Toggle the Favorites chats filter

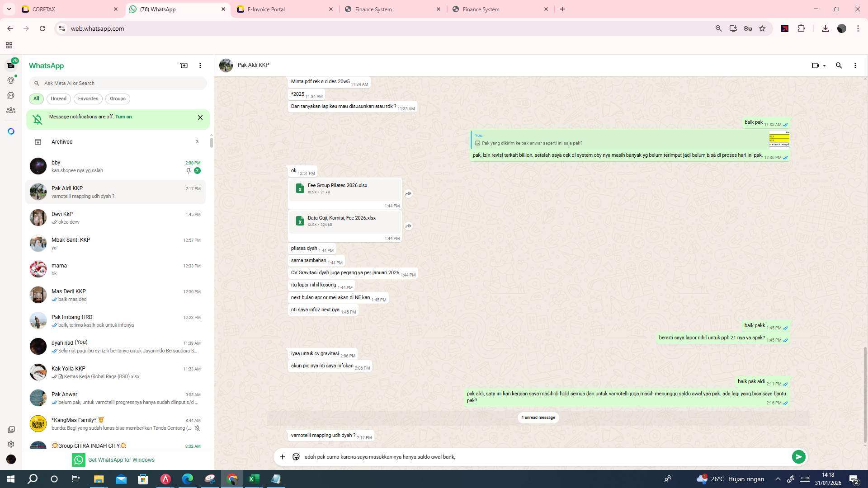(88, 99)
